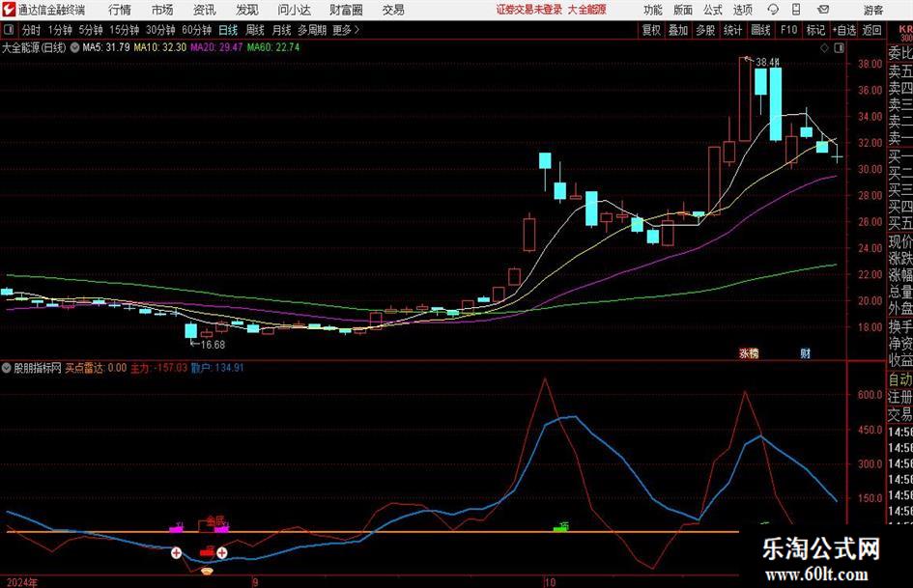Open the 资讯 menu
Image resolution: width=913 pixels, height=588 pixels.
point(205,10)
